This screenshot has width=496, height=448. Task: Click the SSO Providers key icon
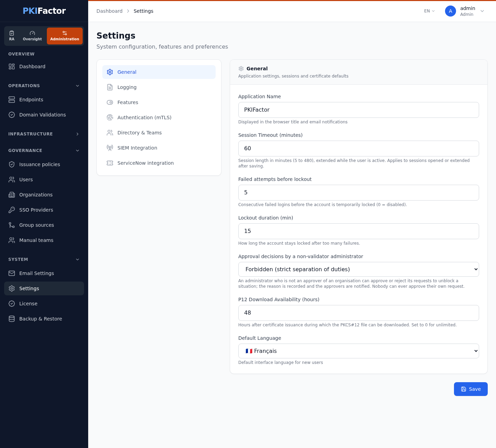coord(12,210)
